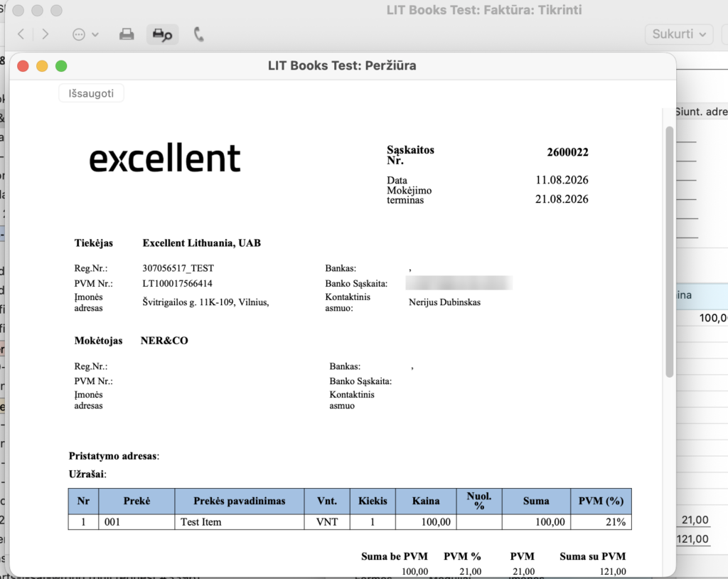
Task: Click the VNT unit cell in the table
Action: (x=327, y=522)
